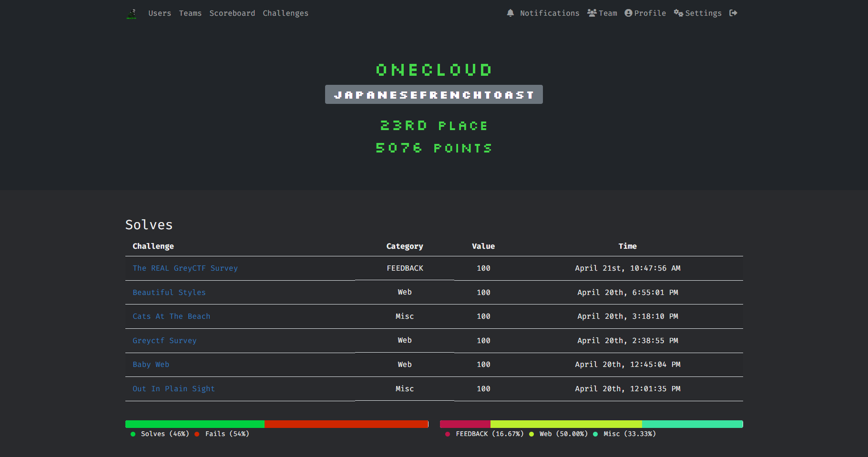868x457 pixels.
Task: Open the Baby Web challenge link
Action: coord(151,365)
